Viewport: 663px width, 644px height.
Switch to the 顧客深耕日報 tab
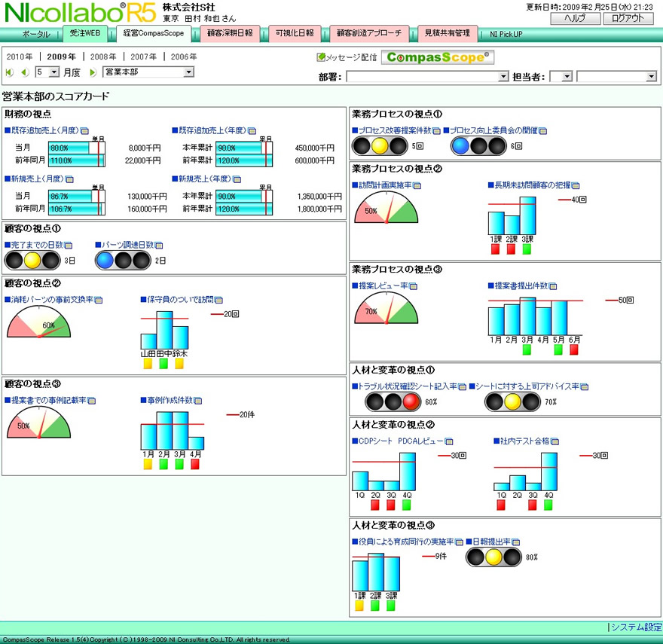tap(230, 34)
